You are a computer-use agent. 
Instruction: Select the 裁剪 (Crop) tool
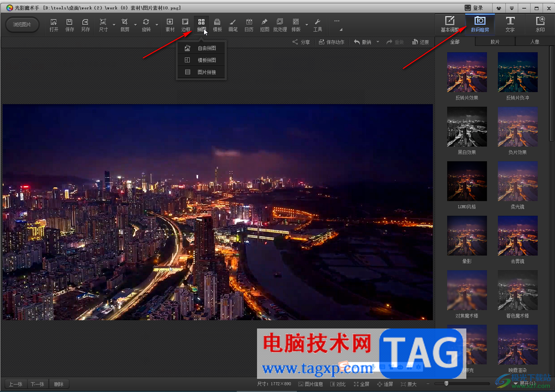(125, 25)
